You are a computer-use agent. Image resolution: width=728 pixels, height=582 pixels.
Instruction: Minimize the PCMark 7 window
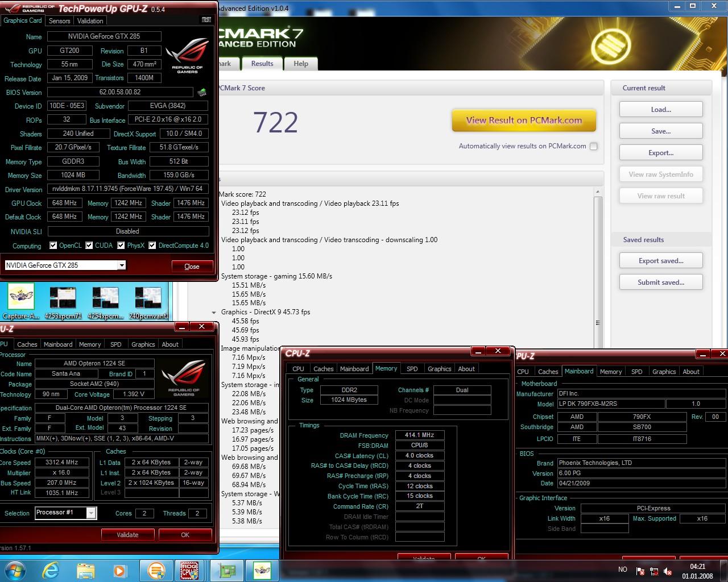[677, 6]
